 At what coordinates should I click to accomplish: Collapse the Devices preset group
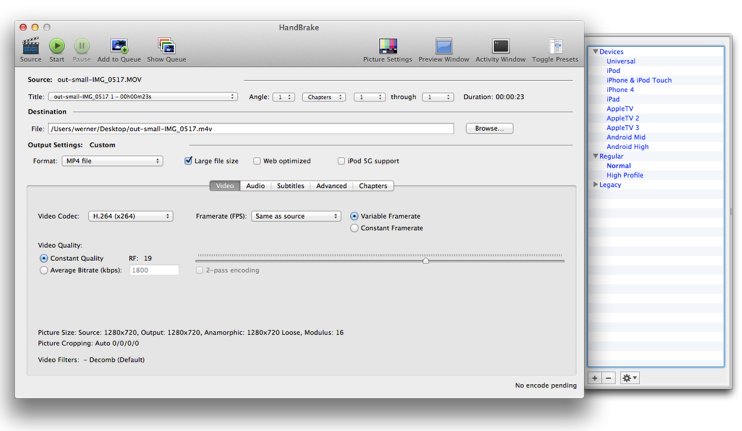tap(595, 51)
